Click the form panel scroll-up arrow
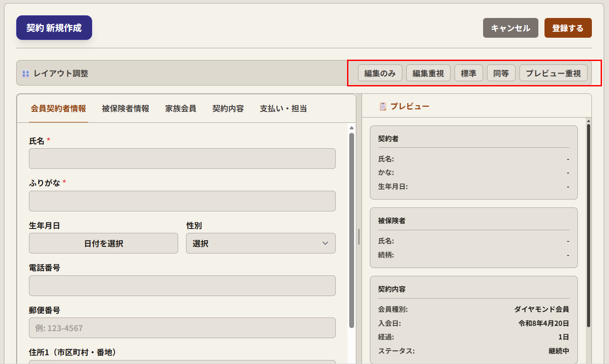This screenshot has width=609, height=364. tap(351, 128)
